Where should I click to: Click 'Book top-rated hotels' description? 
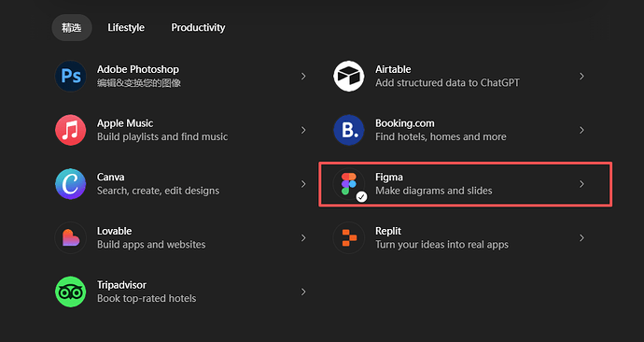point(147,298)
